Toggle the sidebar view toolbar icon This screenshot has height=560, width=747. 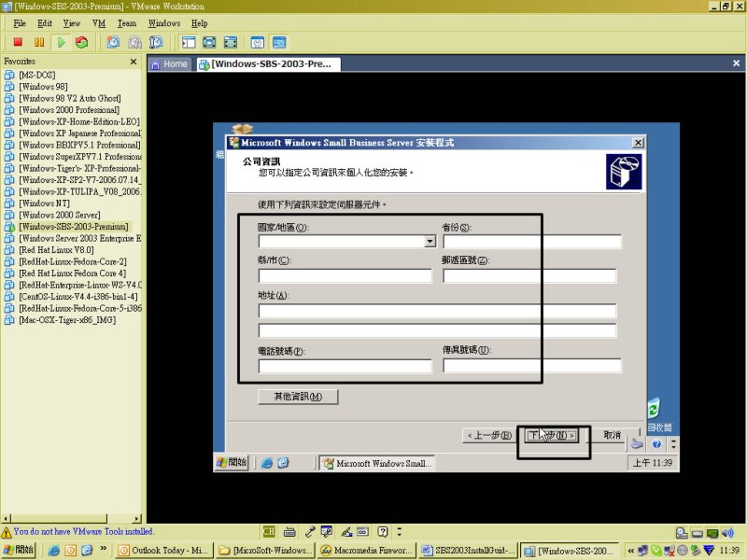(189, 42)
